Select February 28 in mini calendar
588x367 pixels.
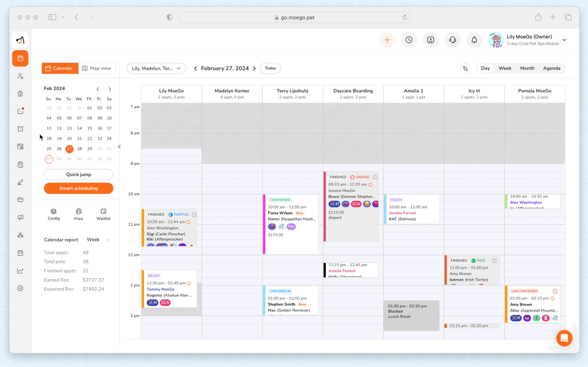[79, 149]
